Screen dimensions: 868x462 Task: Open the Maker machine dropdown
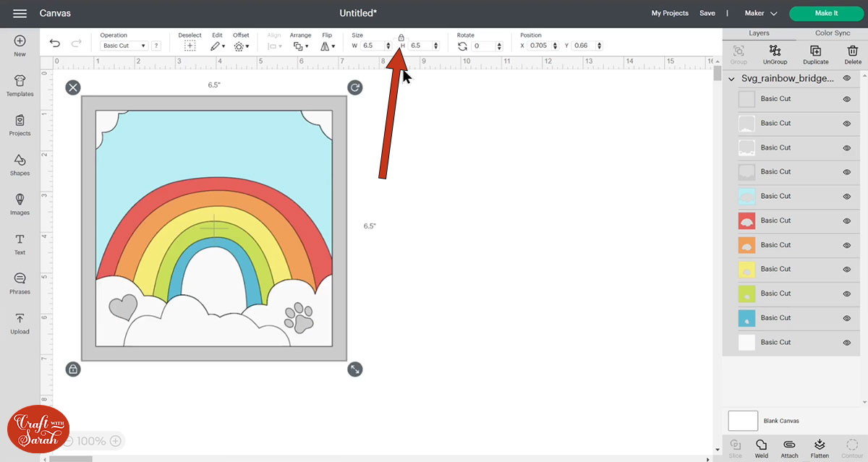(x=760, y=13)
